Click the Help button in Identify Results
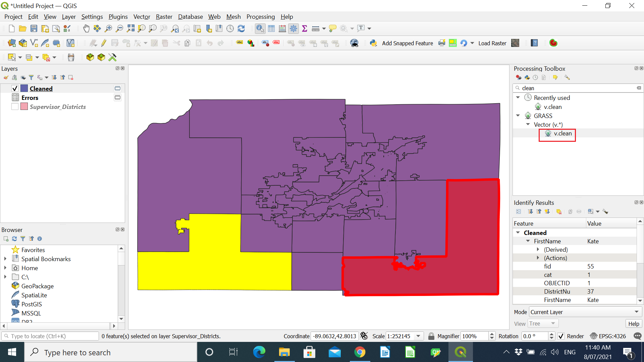The height and width of the screenshot is (362, 644). 634,323
